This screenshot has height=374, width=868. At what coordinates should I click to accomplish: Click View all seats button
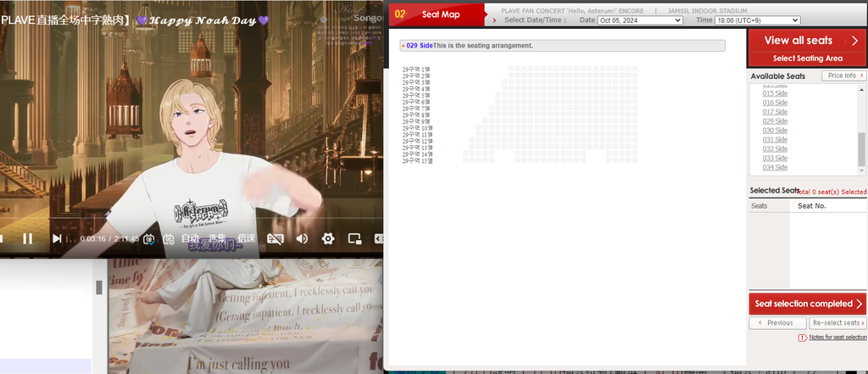click(807, 40)
